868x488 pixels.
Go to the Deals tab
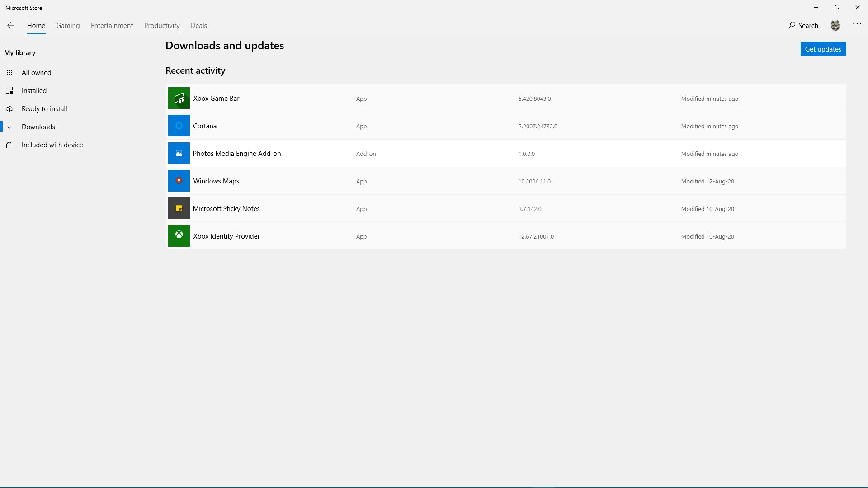[x=198, y=26]
